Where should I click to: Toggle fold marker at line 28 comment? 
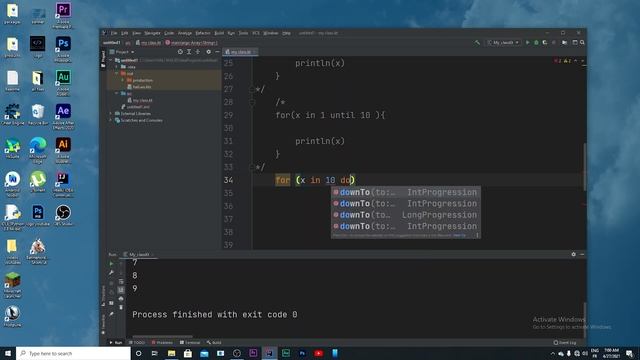[x=252, y=102]
